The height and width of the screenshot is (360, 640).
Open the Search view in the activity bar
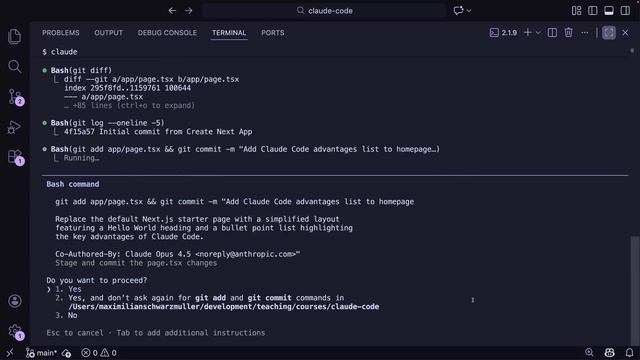(x=15, y=66)
